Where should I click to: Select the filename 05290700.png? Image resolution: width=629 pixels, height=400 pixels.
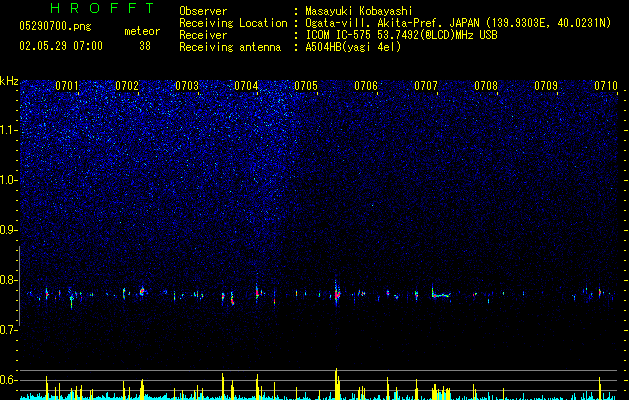[x=55, y=26]
